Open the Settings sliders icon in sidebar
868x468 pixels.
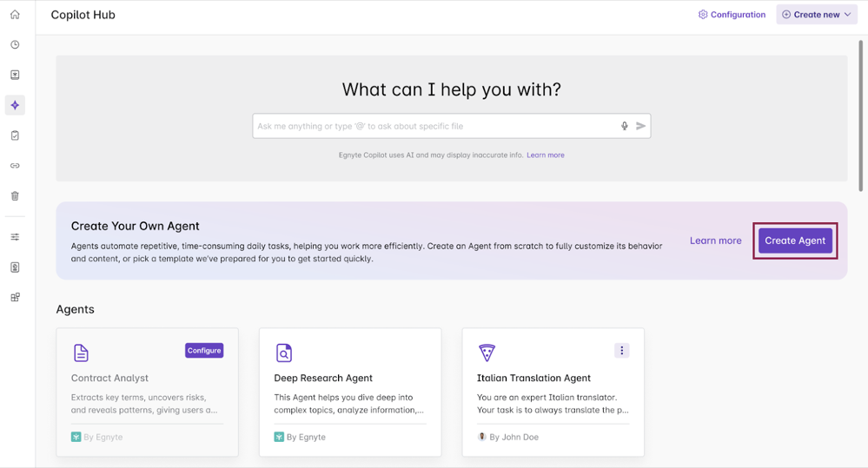15,237
